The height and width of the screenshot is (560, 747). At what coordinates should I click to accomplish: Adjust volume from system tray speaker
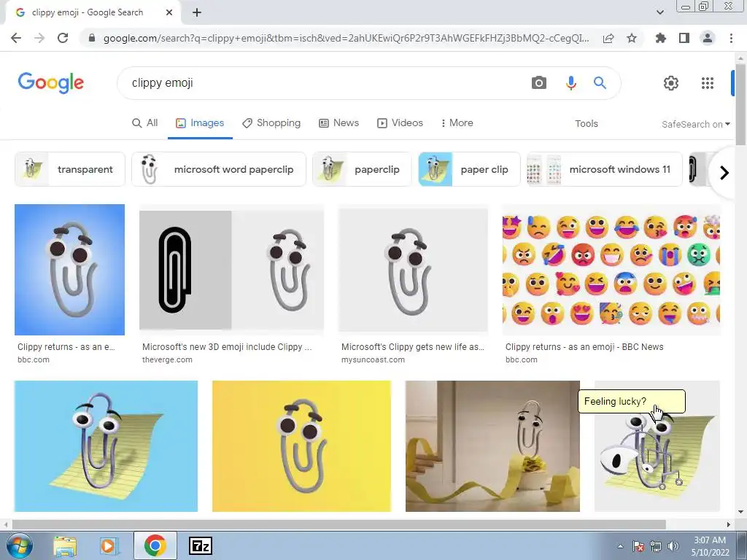(x=673, y=546)
